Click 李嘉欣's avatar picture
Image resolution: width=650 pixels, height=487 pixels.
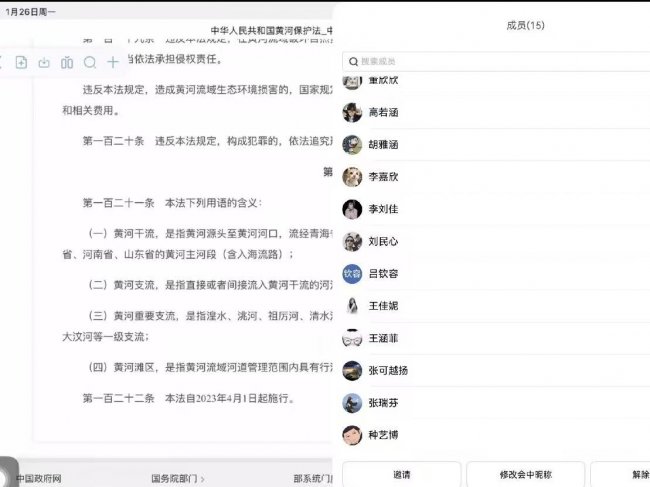352,177
